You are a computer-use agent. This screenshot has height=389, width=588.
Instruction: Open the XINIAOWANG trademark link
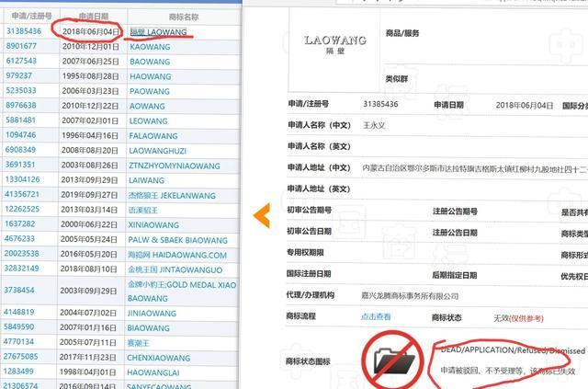coord(153,225)
